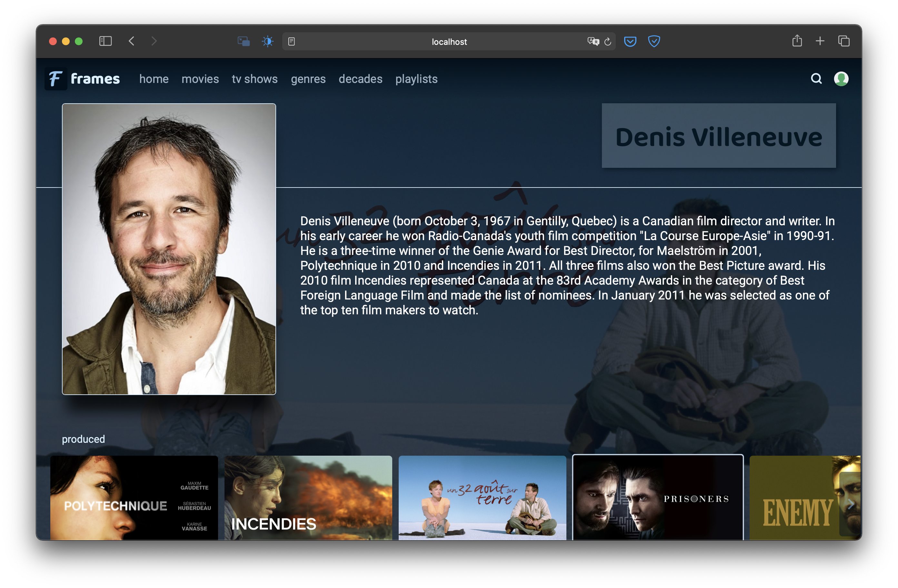This screenshot has width=898, height=588.
Task: Click the localhost address bar
Action: (x=449, y=42)
